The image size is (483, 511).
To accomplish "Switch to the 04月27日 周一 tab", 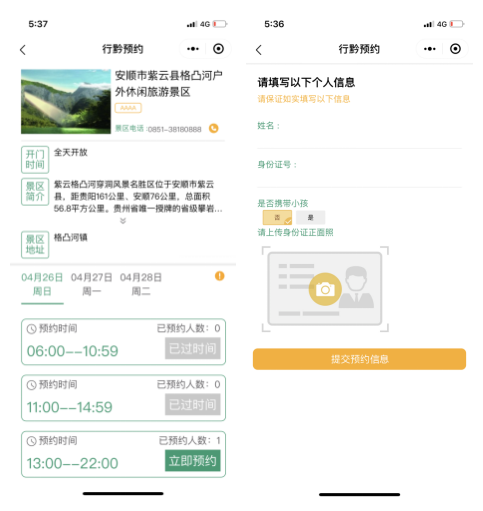I will [91, 284].
